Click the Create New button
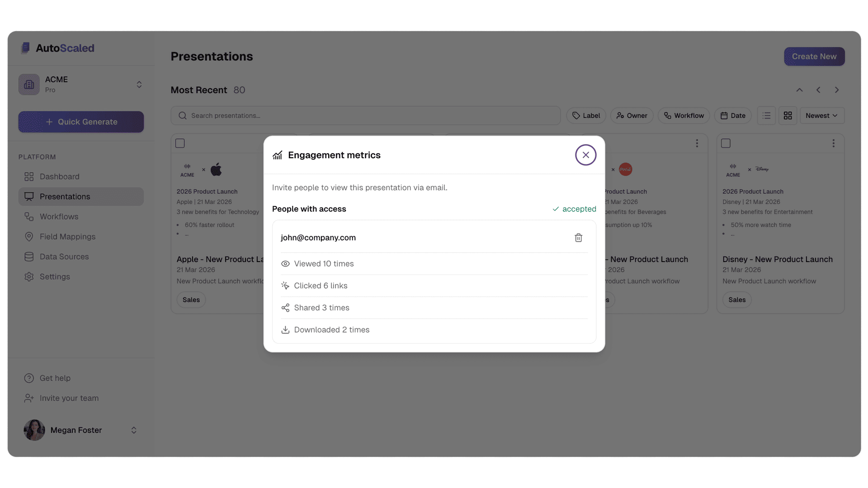The height and width of the screenshot is (488, 868). 814,56
